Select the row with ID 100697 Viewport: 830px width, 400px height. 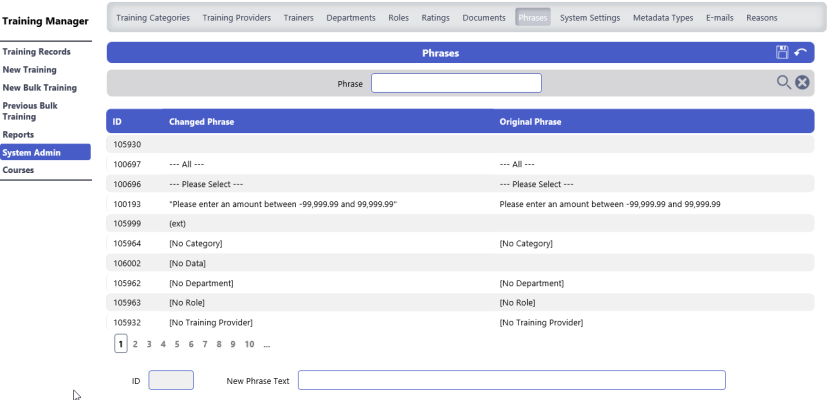460,164
